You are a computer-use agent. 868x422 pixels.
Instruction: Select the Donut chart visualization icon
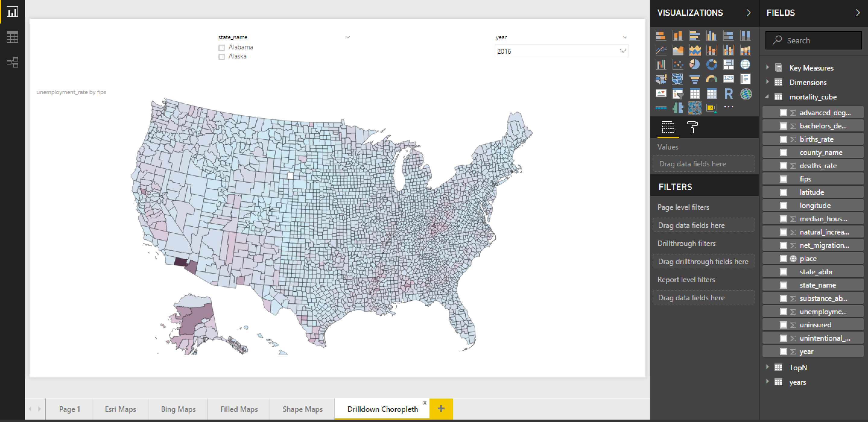click(x=712, y=64)
